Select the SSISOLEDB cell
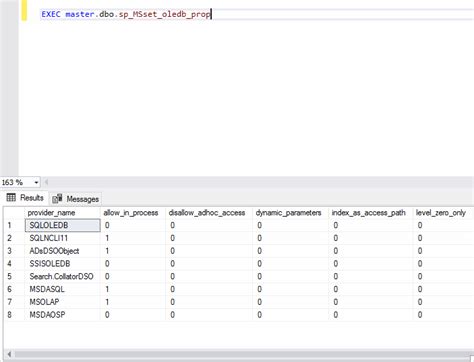 [63, 264]
